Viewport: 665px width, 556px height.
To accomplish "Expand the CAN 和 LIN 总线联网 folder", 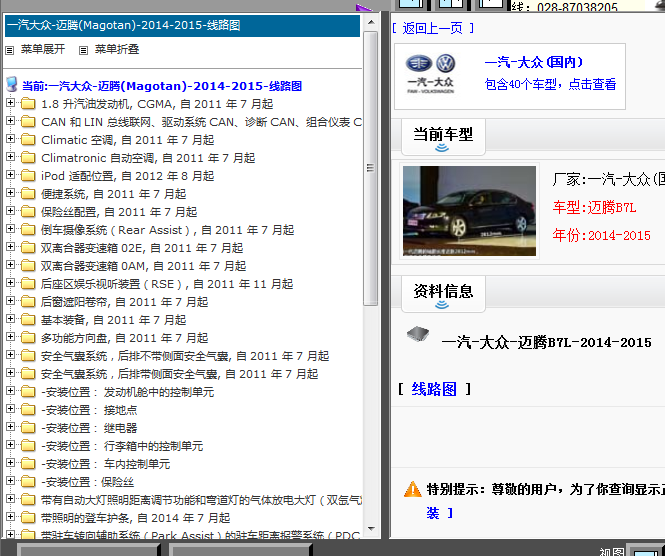I will pos(11,120).
